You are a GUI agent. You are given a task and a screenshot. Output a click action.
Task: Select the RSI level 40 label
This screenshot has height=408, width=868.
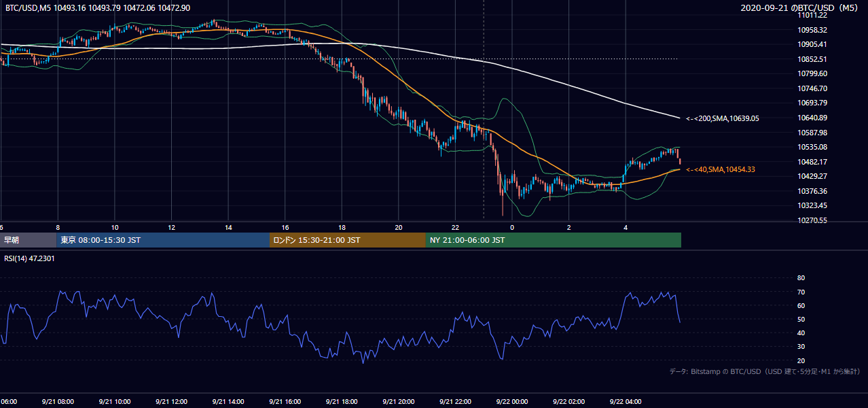801,333
